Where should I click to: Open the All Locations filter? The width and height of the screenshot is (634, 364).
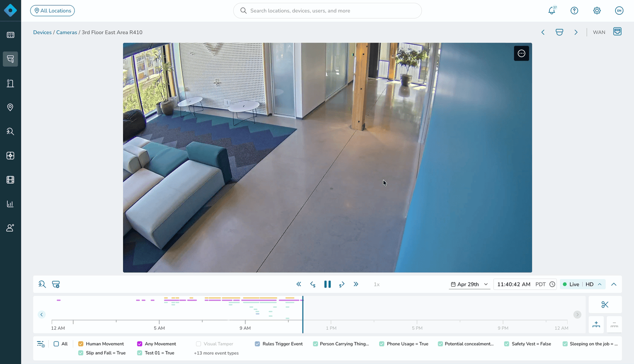pyautogui.click(x=52, y=11)
